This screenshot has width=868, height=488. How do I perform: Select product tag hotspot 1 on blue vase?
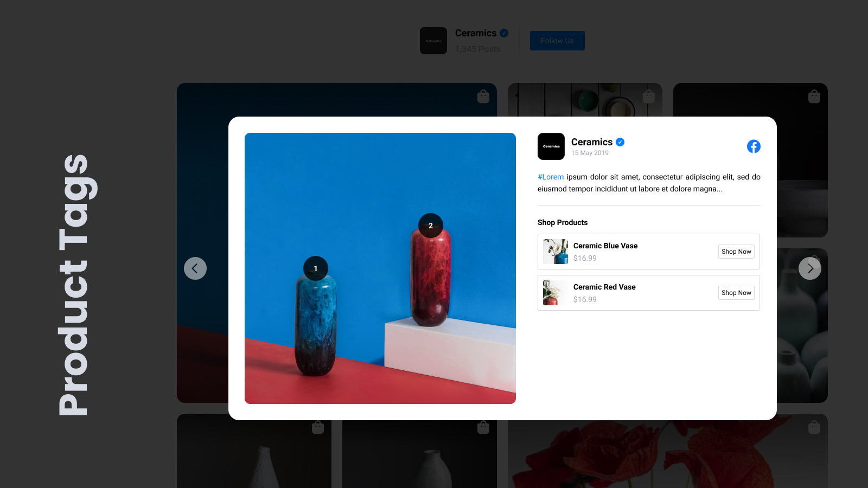(x=316, y=268)
